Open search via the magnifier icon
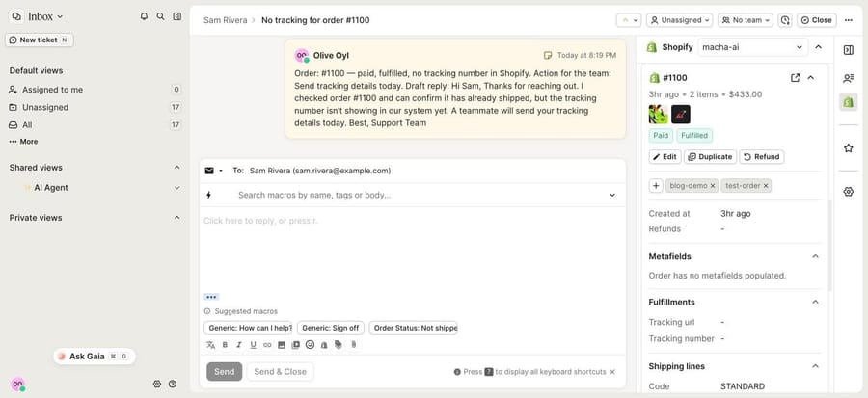 (160, 16)
